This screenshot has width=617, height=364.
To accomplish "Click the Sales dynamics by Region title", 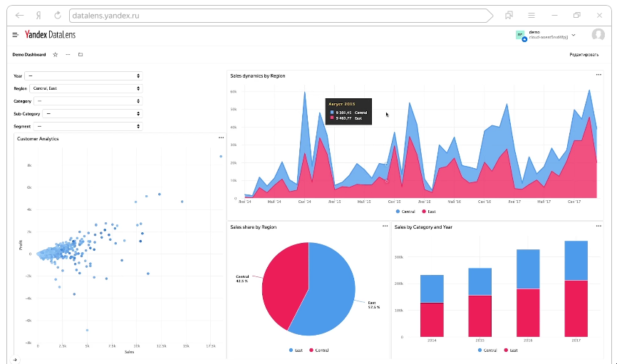I will click(258, 76).
